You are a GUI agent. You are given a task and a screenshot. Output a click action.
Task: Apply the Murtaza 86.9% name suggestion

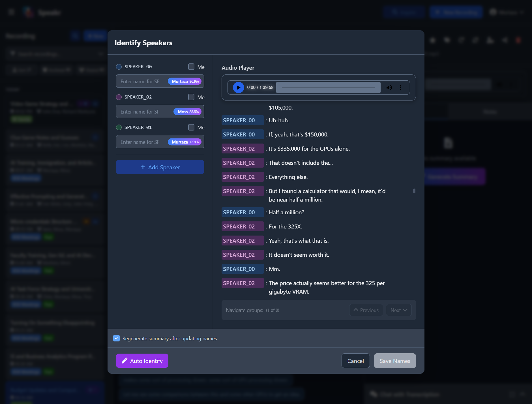tap(184, 81)
